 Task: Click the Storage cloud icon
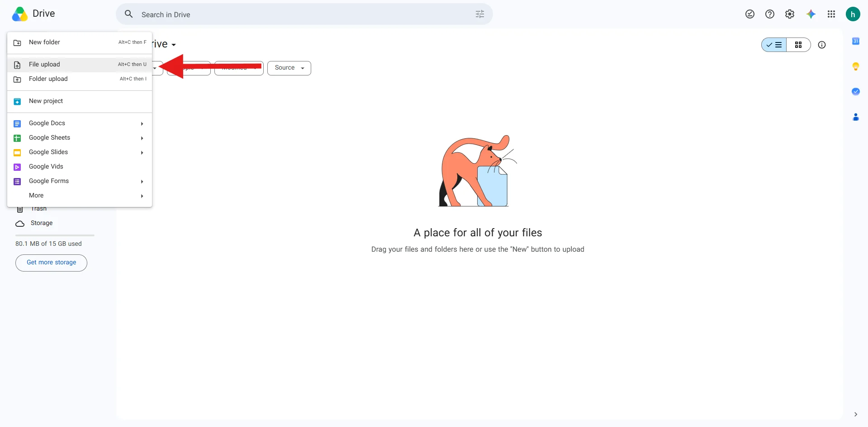pyautogui.click(x=20, y=224)
